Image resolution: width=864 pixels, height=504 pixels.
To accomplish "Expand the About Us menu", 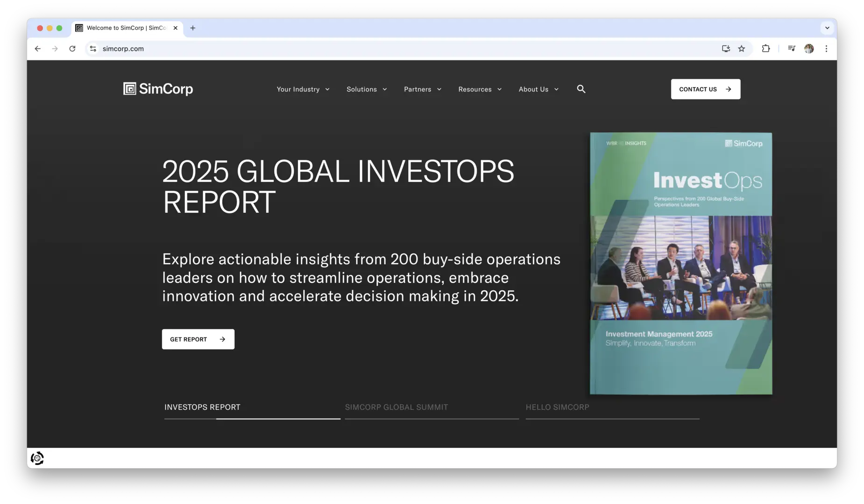I will click(538, 89).
